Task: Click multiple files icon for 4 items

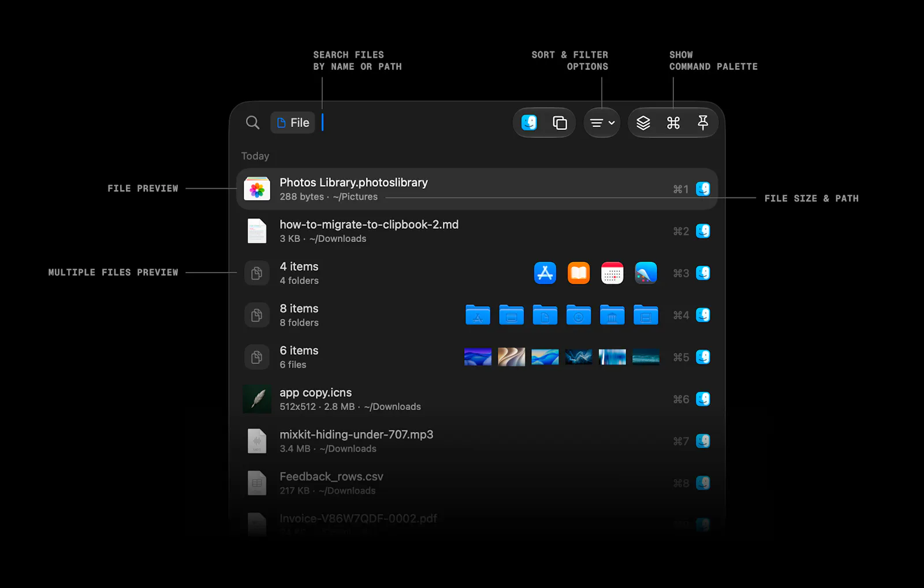Action: pyautogui.click(x=257, y=273)
